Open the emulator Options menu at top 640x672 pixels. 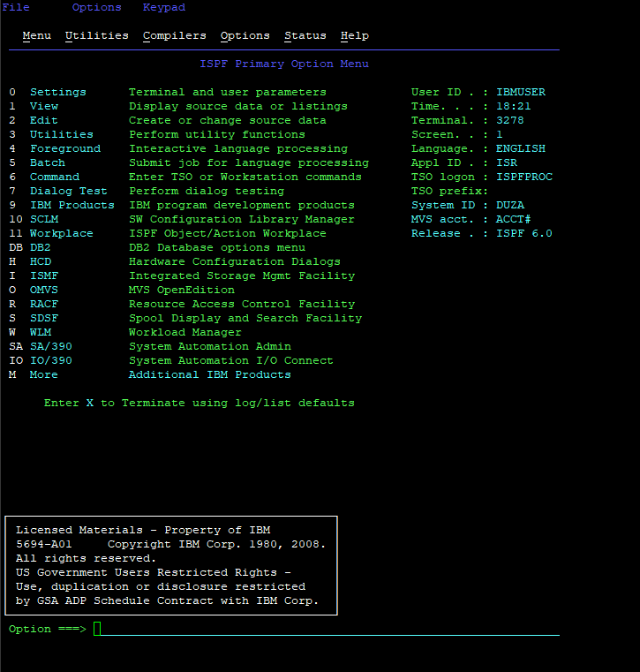tap(96, 7)
